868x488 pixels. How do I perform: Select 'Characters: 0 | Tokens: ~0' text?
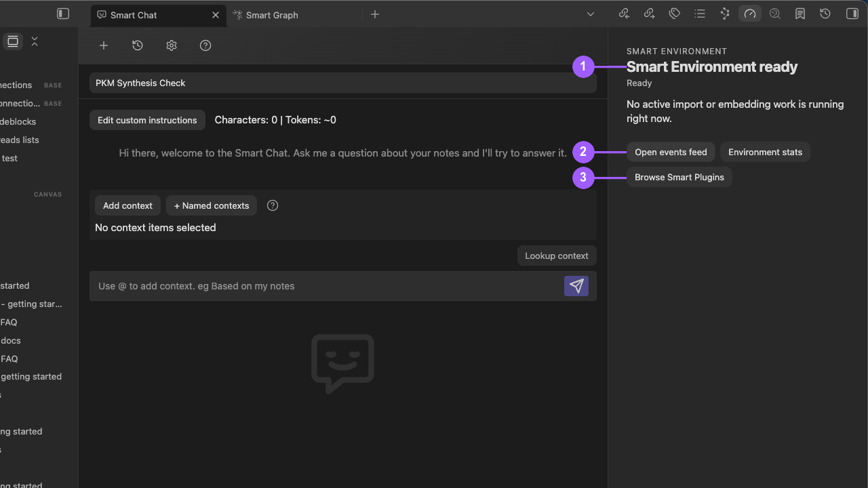(275, 120)
